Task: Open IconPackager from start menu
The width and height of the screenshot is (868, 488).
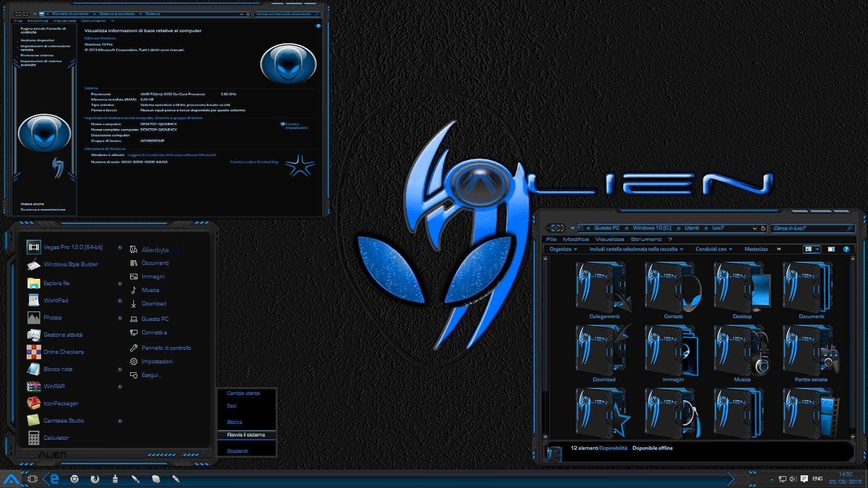Action: [x=61, y=404]
